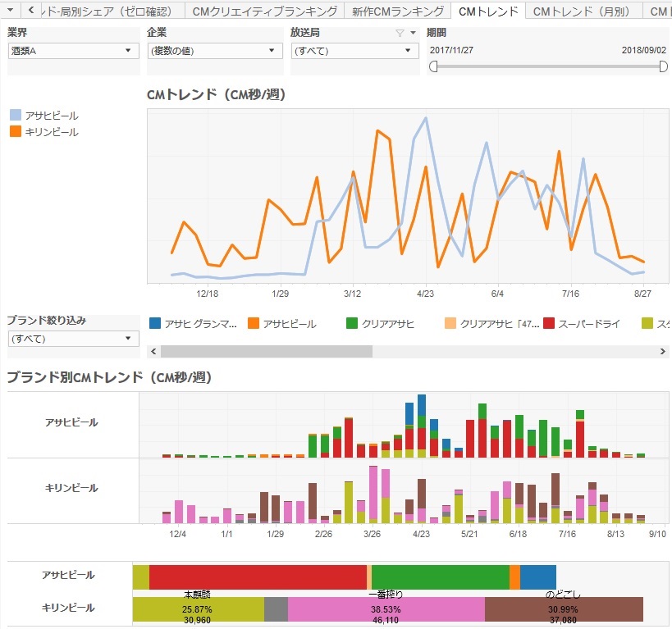Click the CMトレンド（CM秒/週）chart title

(216, 94)
